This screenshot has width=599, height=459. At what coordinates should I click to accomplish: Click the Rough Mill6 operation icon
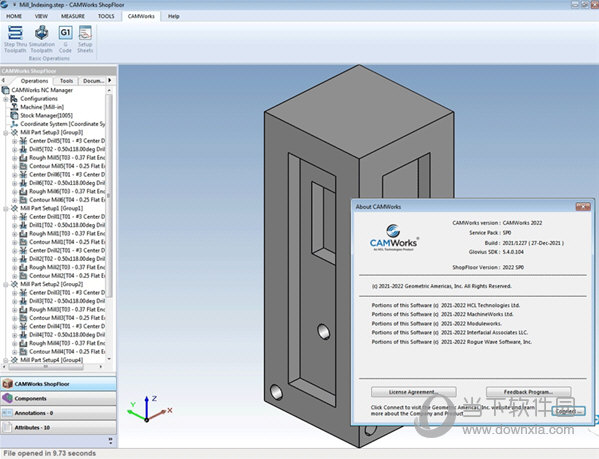23,191
